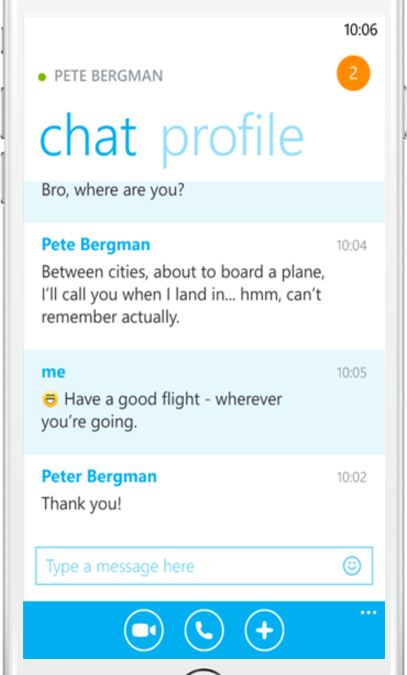This screenshot has width=407, height=675.
Task: Open the emoticon picker in message box
Action: (x=352, y=566)
